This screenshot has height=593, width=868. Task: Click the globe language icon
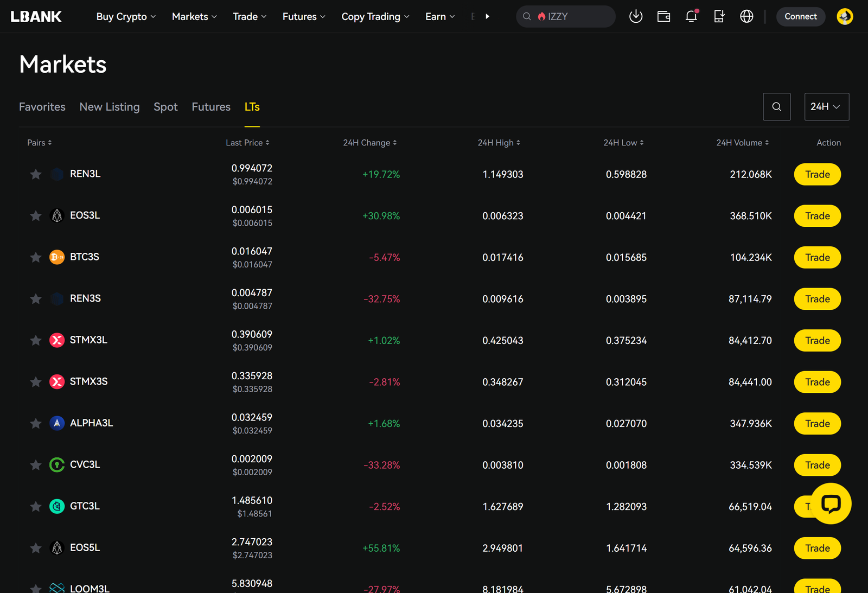point(746,16)
